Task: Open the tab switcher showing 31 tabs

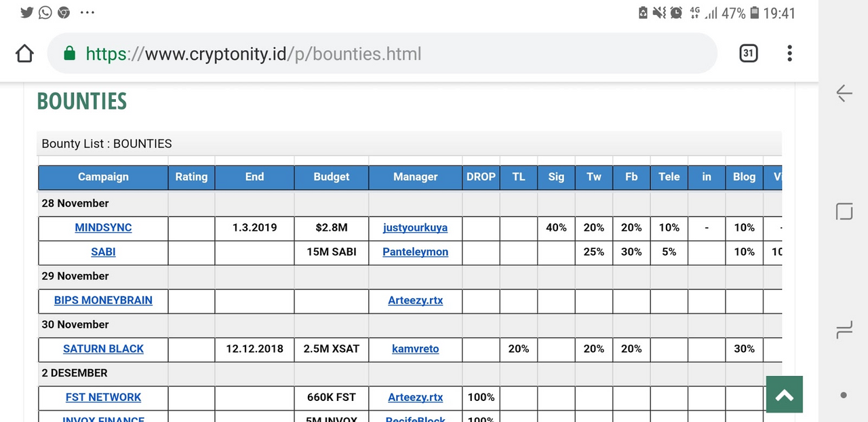Action: tap(748, 54)
